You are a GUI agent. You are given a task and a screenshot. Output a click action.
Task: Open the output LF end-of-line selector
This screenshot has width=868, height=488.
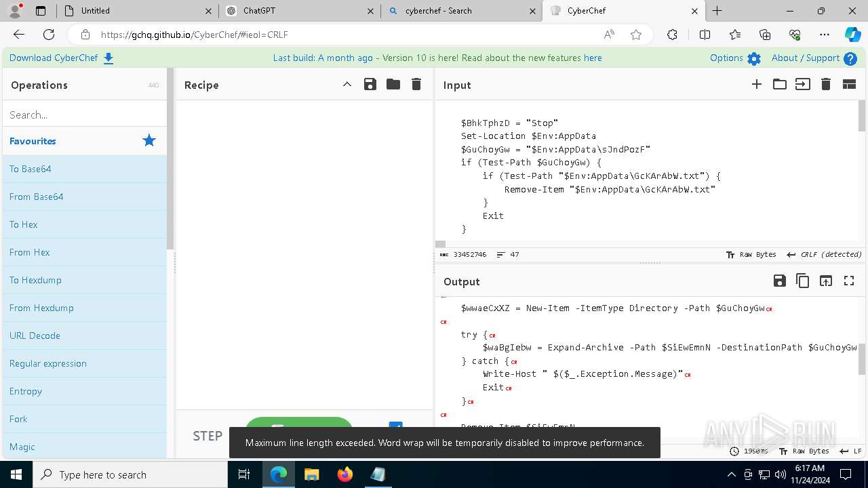[x=850, y=451]
